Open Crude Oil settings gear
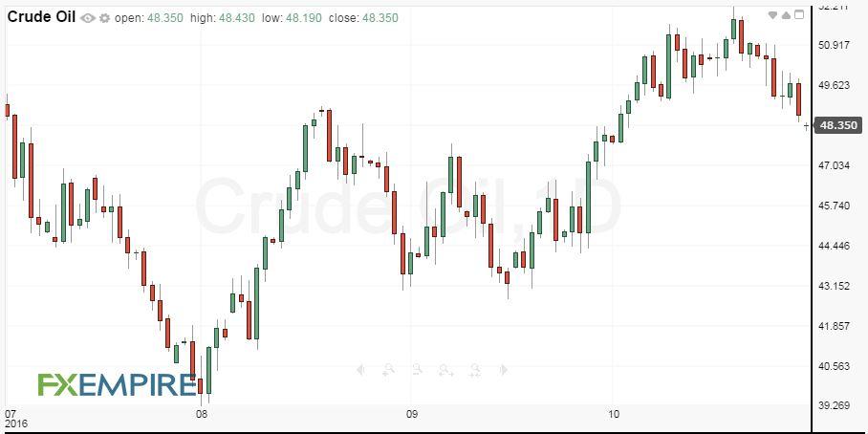The height and width of the screenshot is (434, 868). [104, 18]
